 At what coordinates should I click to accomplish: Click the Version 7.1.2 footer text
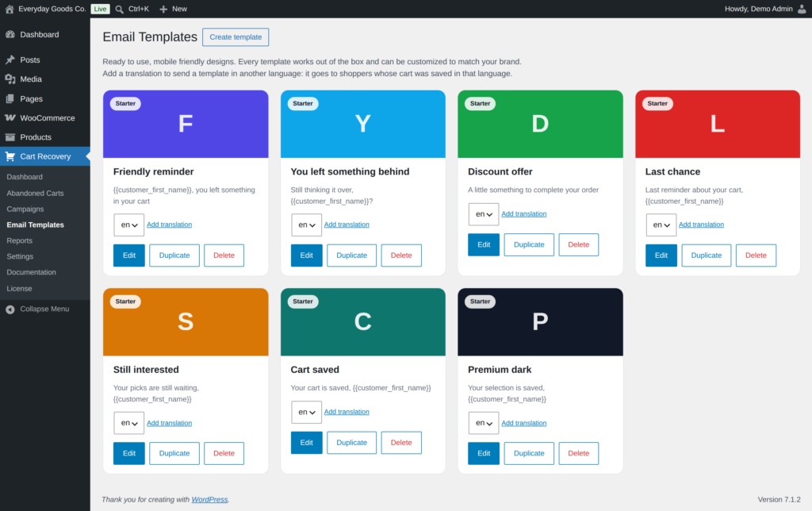[779, 500]
